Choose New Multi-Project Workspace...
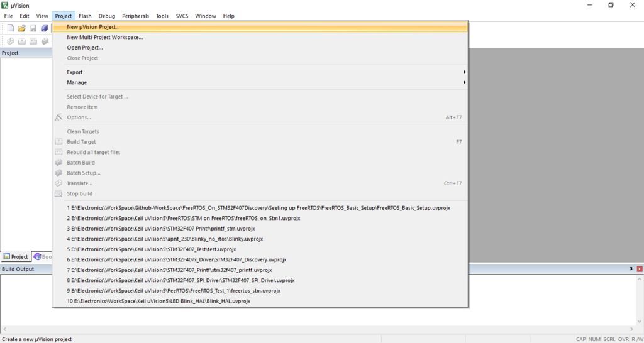The width and height of the screenshot is (644, 343). coord(260,37)
